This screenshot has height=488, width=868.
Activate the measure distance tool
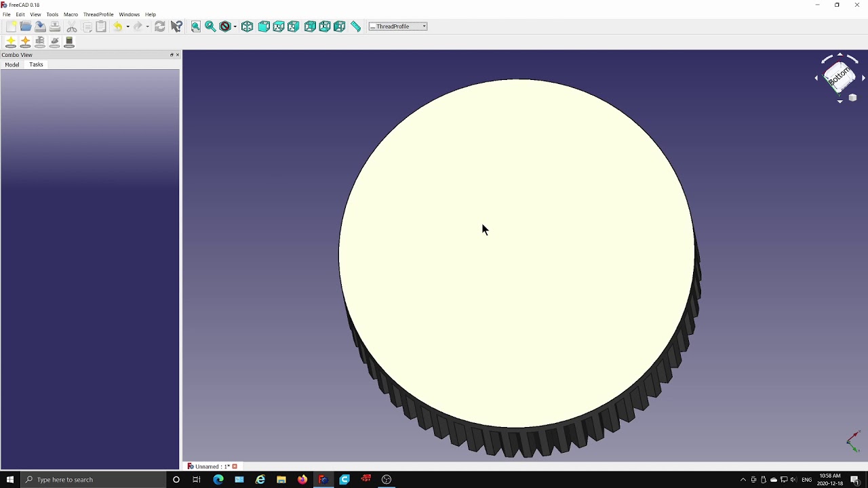tap(356, 26)
